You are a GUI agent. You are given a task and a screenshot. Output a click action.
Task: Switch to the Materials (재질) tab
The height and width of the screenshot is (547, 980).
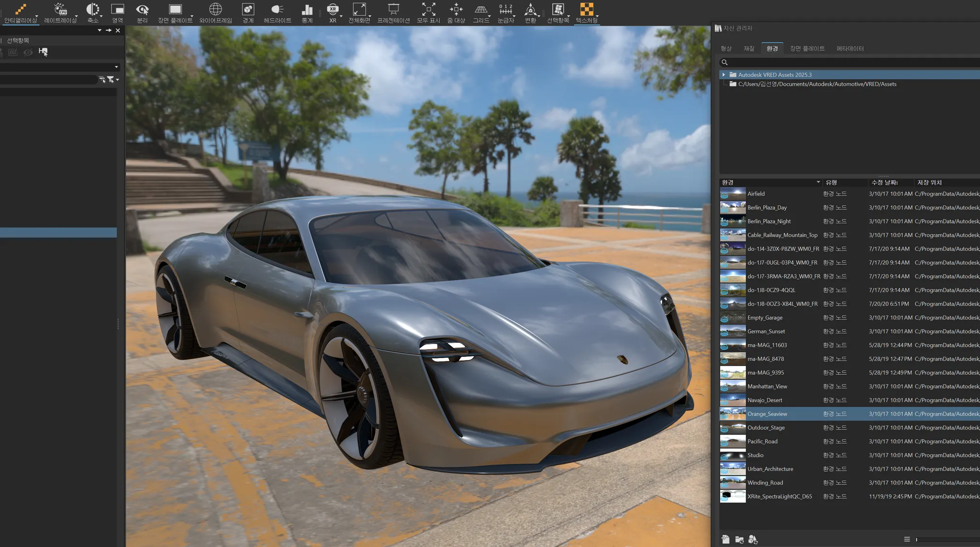click(748, 48)
